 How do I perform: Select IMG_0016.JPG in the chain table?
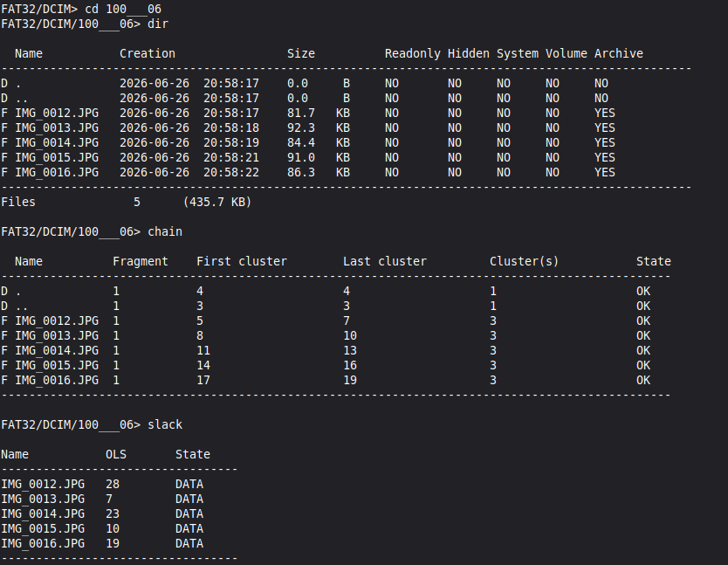[57, 380]
